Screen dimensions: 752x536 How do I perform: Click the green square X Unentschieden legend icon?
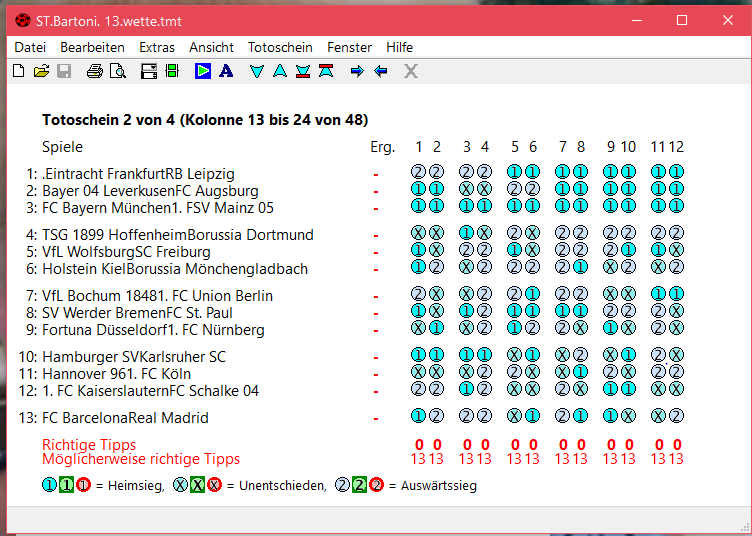[197, 485]
